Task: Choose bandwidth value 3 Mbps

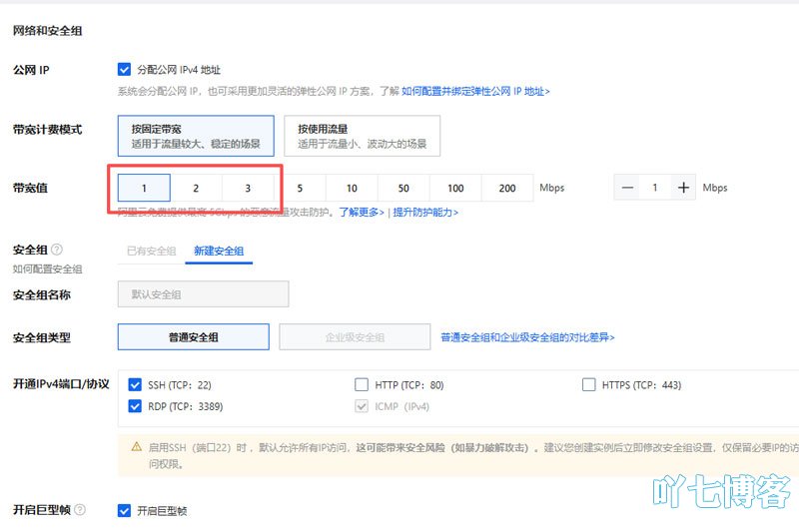Action: [x=248, y=188]
